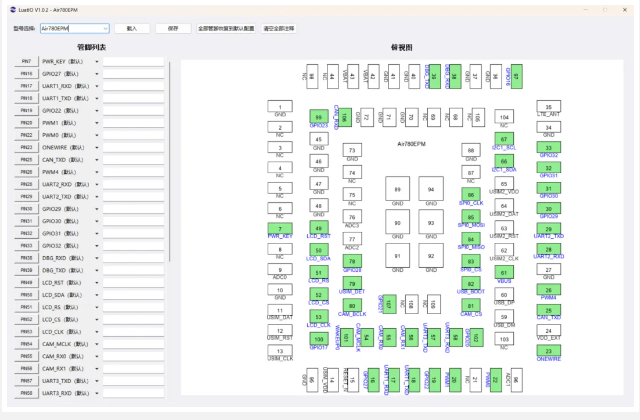Image resolution: width=640 pixels, height=420 pixels.
Task: Select pin 99 GPIO23 in top view
Action: [319, 117]
